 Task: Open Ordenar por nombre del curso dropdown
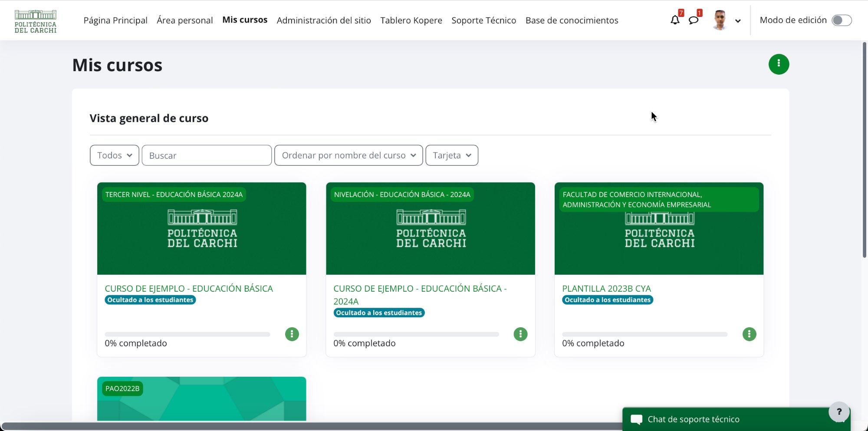[349, 155]
